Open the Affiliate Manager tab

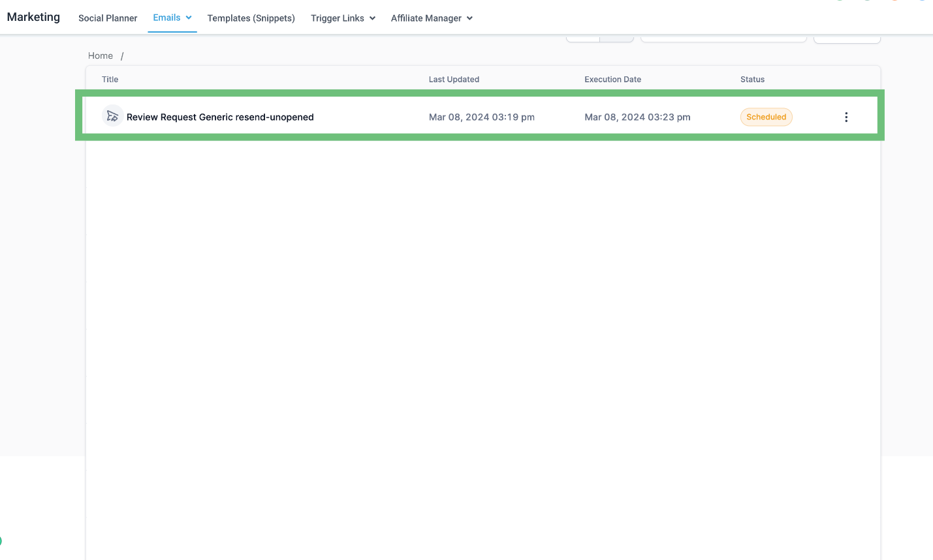[426, 18]
